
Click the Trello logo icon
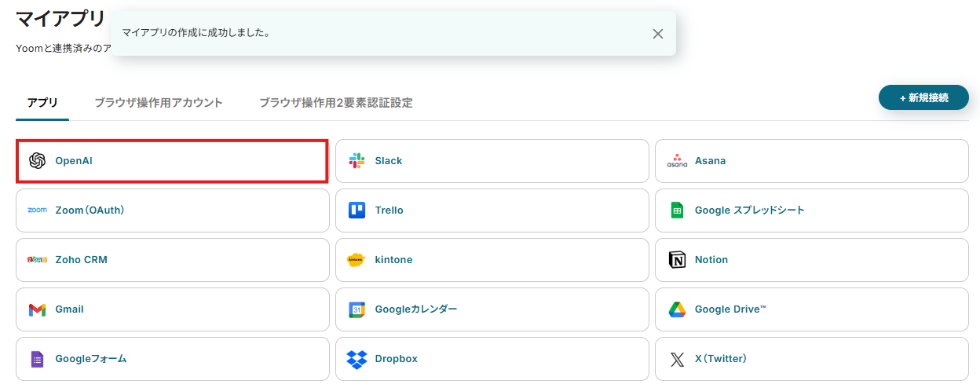tap(357, 210)
